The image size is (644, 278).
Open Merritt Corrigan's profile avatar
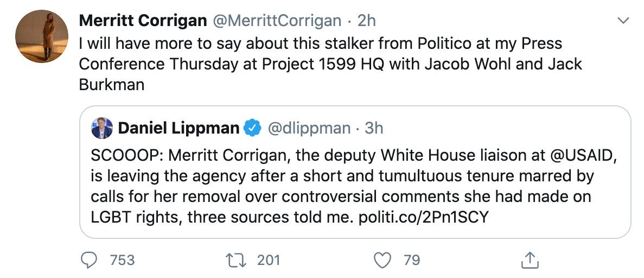[42, 36]
